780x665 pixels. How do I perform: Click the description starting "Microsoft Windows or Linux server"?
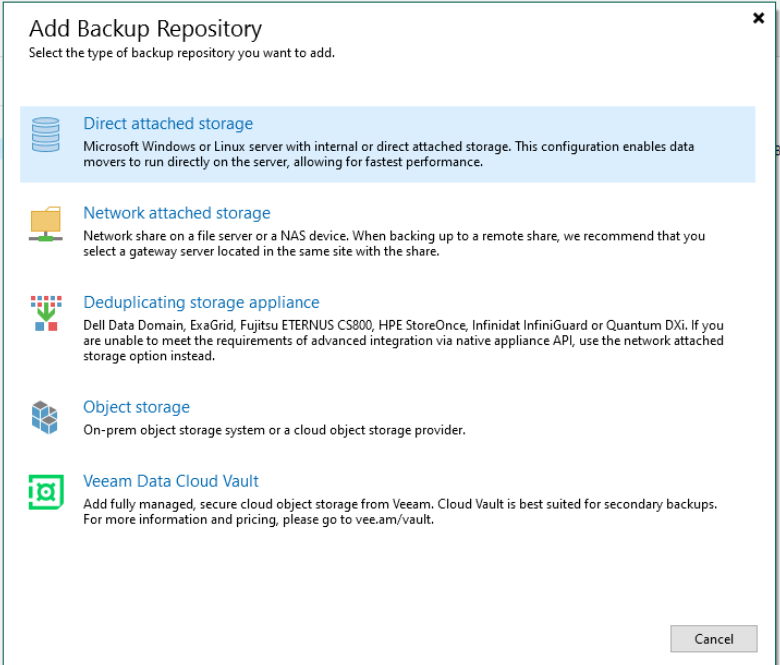389,154
